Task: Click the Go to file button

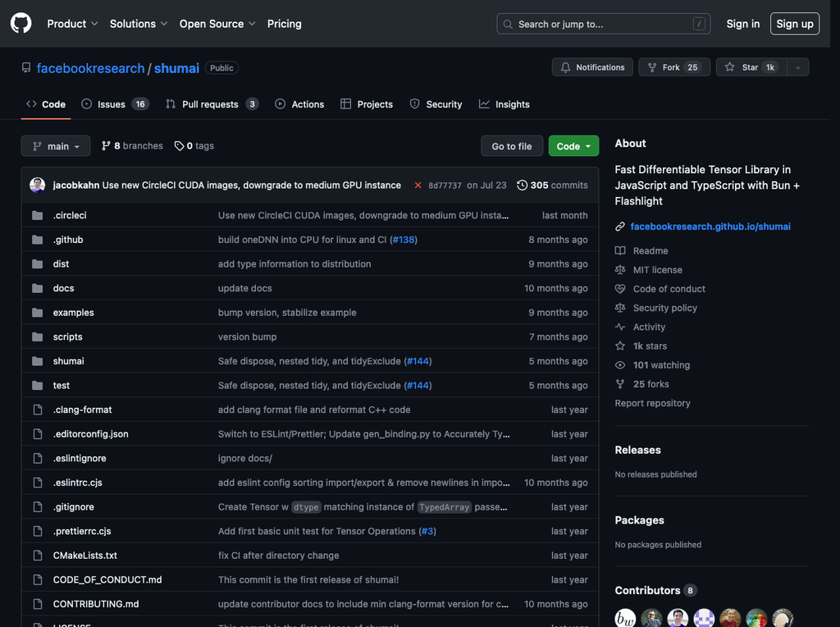Action: click(x=512, y=146)
